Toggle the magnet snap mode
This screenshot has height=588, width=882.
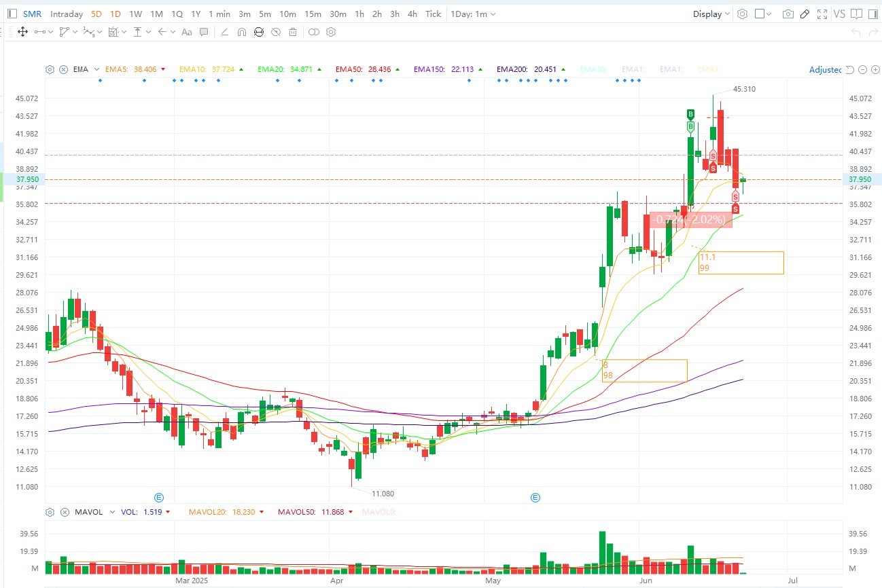241,32
